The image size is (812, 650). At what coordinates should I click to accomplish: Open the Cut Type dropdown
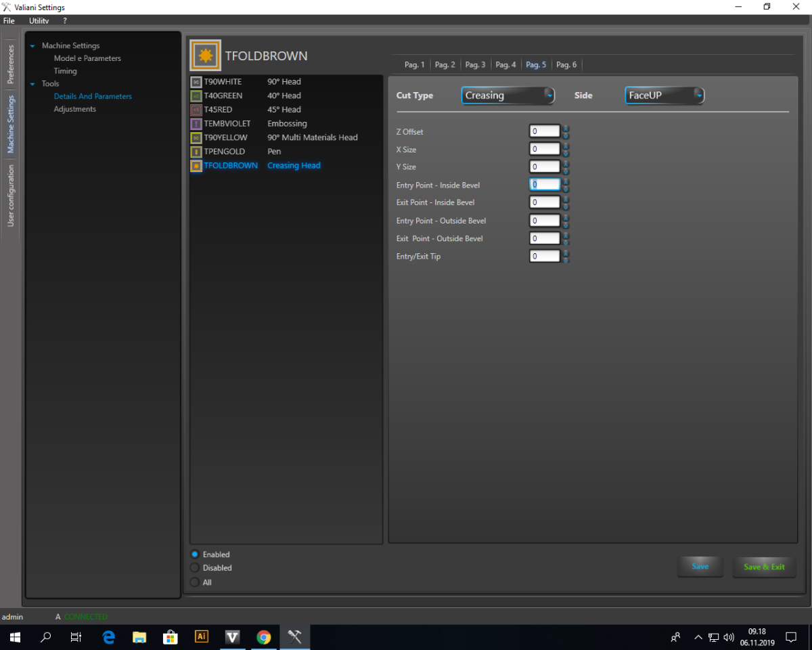508,95
